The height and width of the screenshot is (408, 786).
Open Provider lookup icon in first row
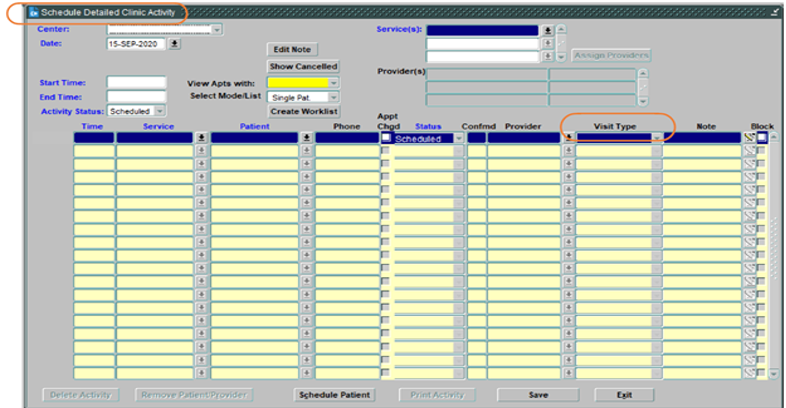pos(569,138)
